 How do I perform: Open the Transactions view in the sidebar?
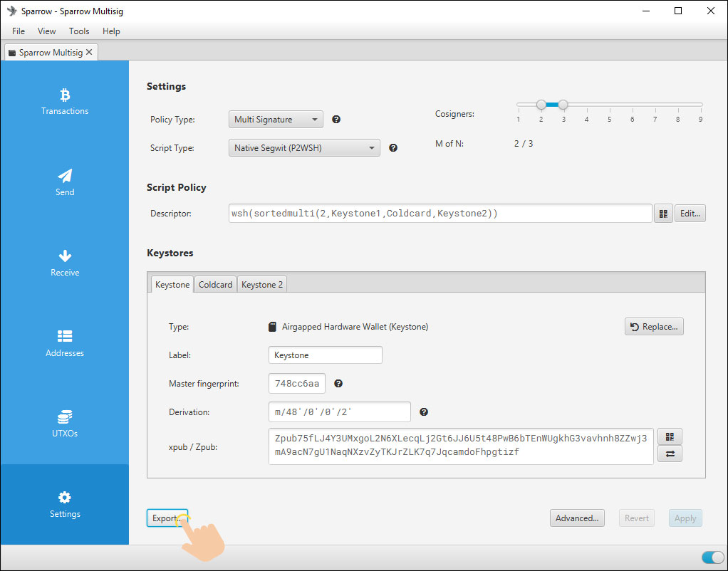(65, 100)
